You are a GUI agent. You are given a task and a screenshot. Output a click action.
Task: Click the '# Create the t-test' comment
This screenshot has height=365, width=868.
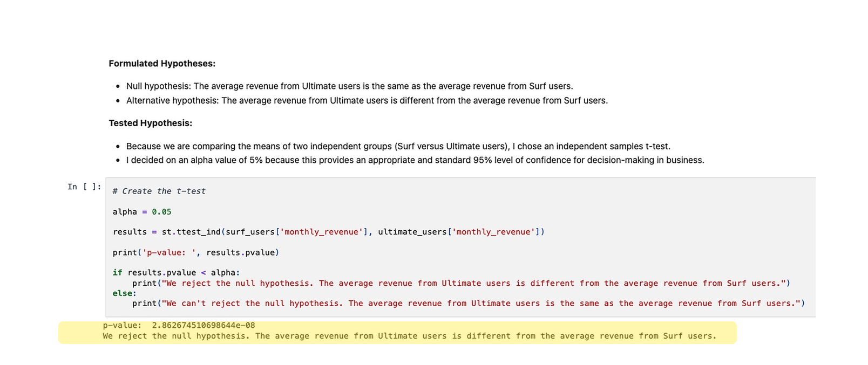[159, 191]
